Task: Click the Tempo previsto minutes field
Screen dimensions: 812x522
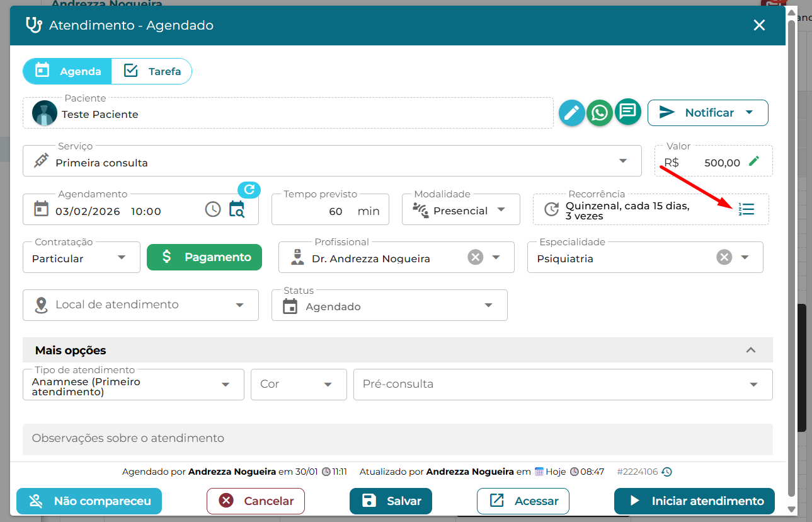Action: [x=330, y=209]
